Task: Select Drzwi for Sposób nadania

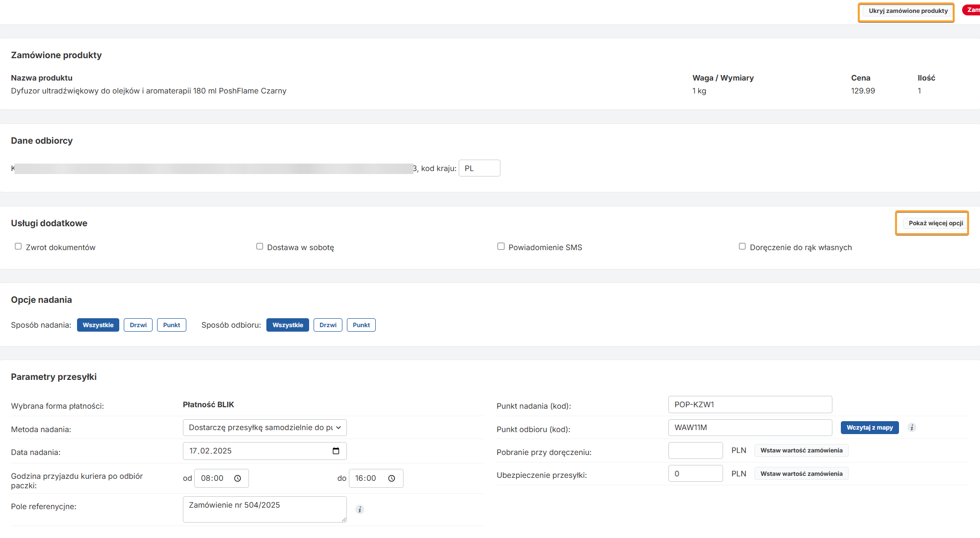Action: coord(138,325)
